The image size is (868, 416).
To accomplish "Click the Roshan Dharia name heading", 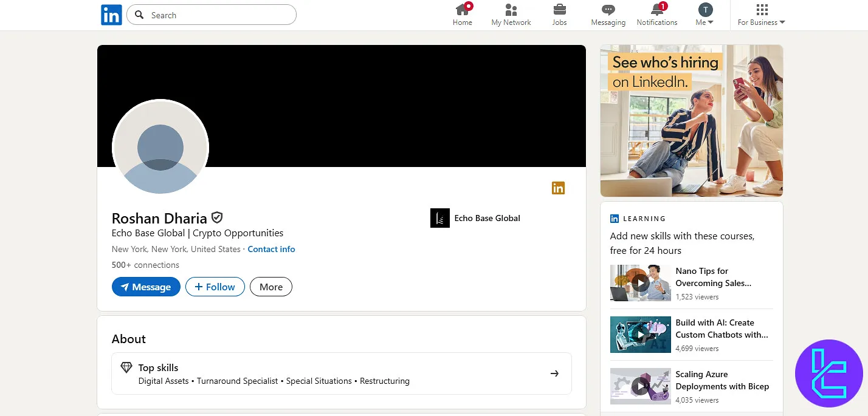I will click(159, 218).
